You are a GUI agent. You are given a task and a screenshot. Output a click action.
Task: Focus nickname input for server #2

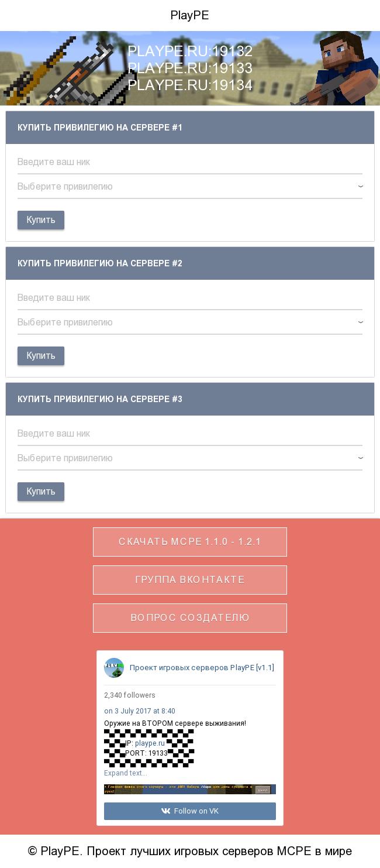click(x=189, y=298)
